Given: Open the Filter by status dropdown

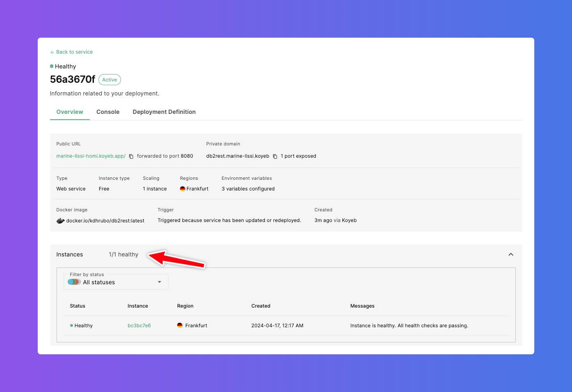Looking at the screenshot, I should click(116, 282).
